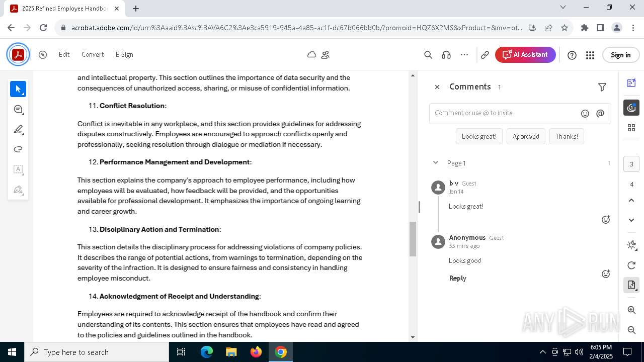Reply to the Anonymous comment
The image size is (644, 362).
click(458, 278)
